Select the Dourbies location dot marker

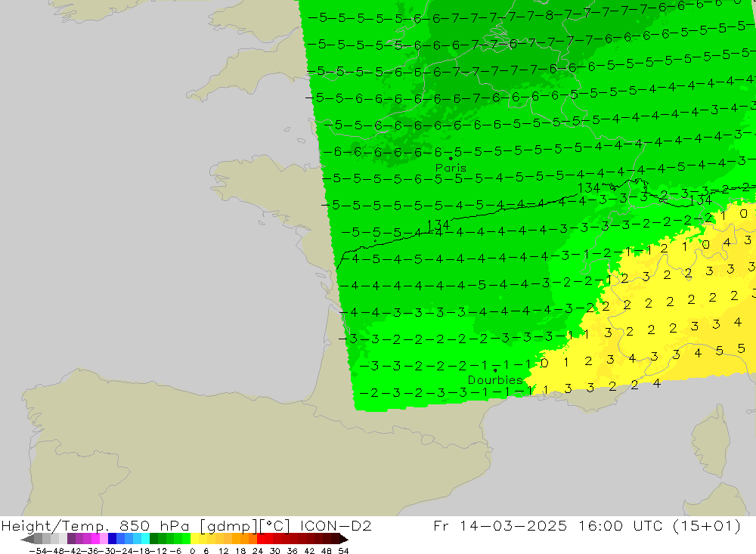point(495,370)
